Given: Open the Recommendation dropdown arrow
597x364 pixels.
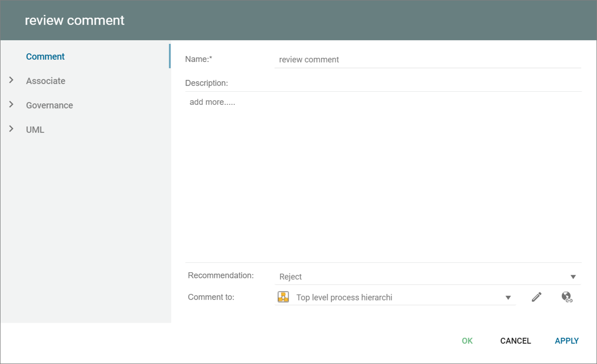Looking at the screenshot, I should coord(573,277).
